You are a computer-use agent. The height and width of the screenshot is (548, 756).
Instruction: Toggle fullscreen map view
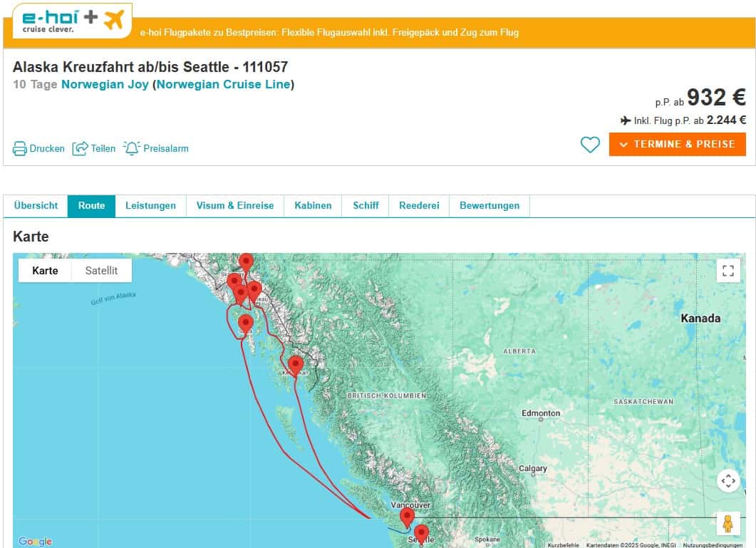pos(727,270)
